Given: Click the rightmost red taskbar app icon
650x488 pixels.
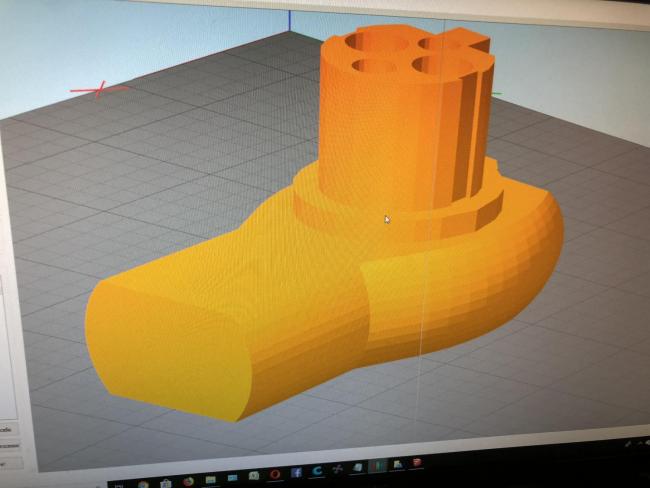Looking at the screenshot, I should coord(416,463).
